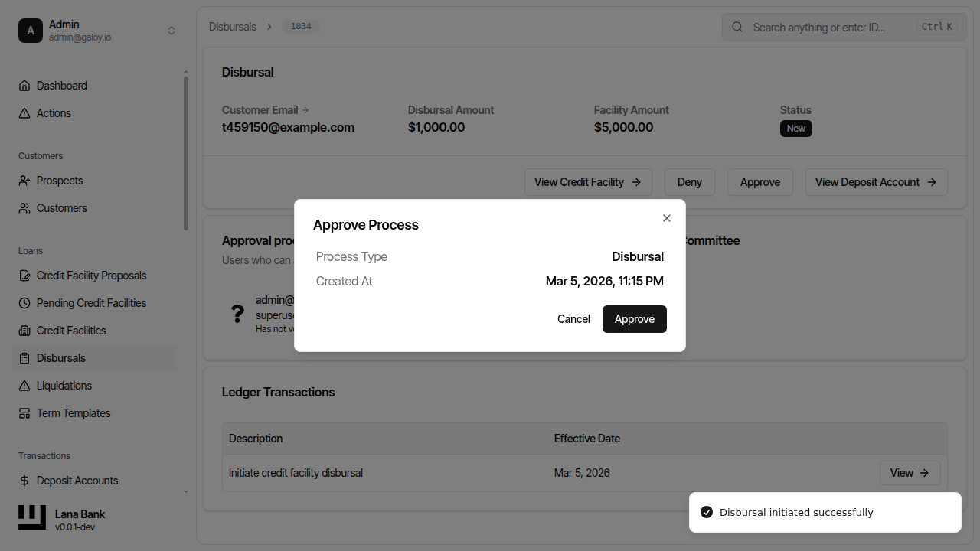
Task: Open Credit Facility Proposals menu item
Action: (x=91, y=275)
